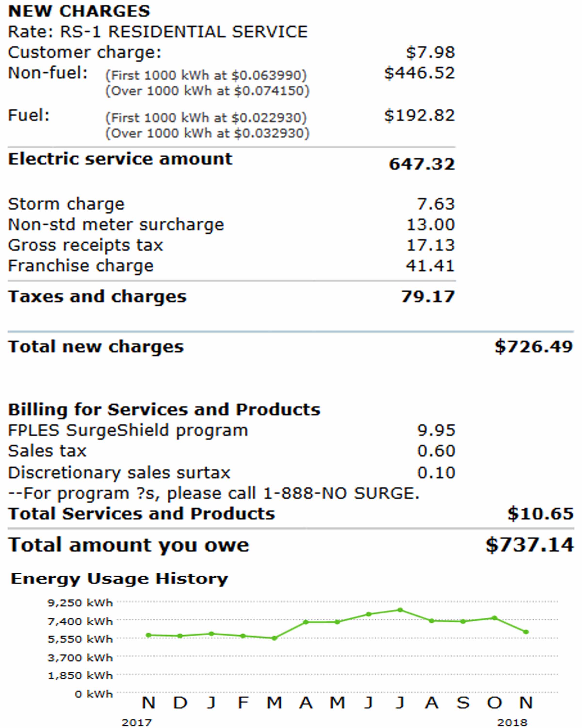
Task: Click the November 2018 data point on chart
Action: (x=526, y=632)
